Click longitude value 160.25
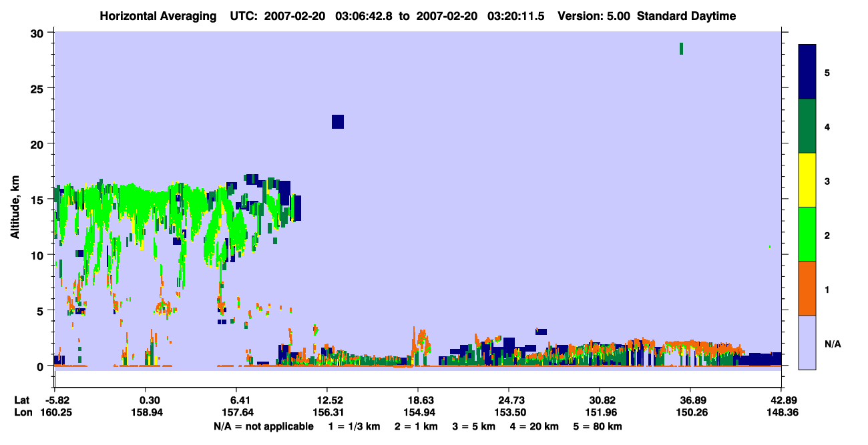 coord(55,413)
